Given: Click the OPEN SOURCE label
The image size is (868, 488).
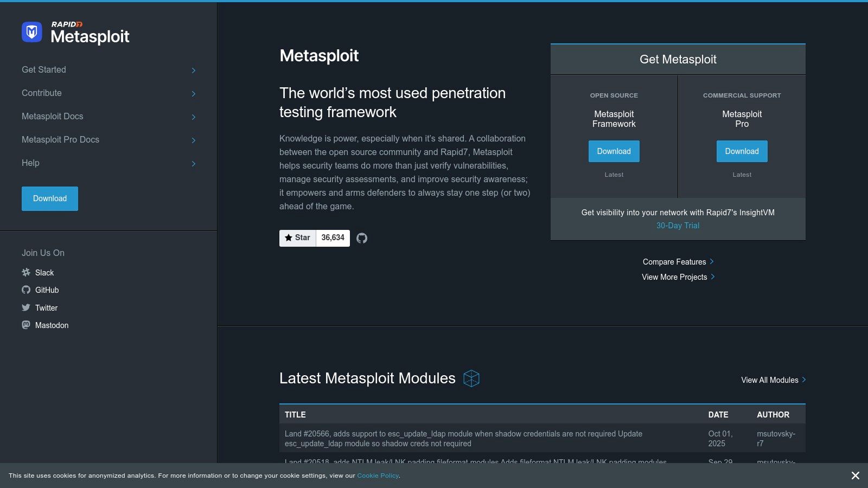Looking at the screenshot, I should 614,95.
